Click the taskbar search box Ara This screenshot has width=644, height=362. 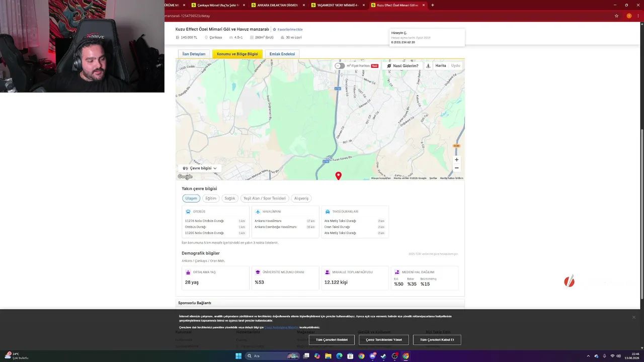pos(272,356)
